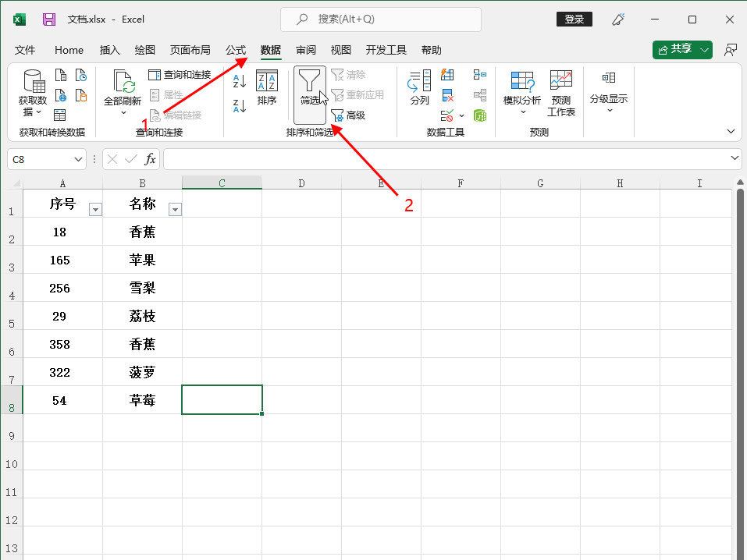Open the Name Box dropdown arrow
This screenshot has height=560, width=747.
click(78, 159)
